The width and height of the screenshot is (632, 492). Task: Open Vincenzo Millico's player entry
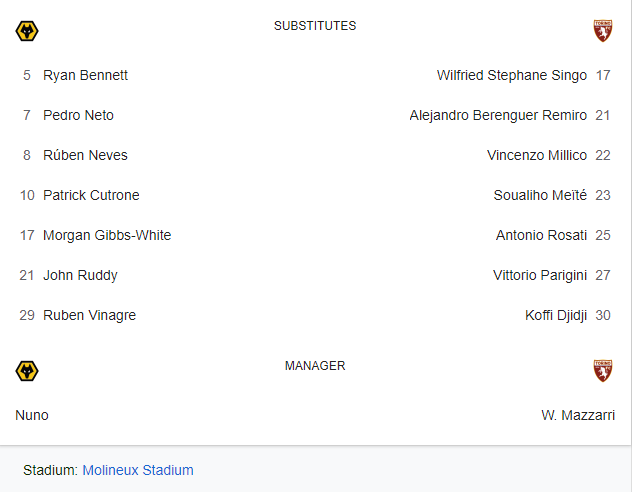[x=535, y=155]
